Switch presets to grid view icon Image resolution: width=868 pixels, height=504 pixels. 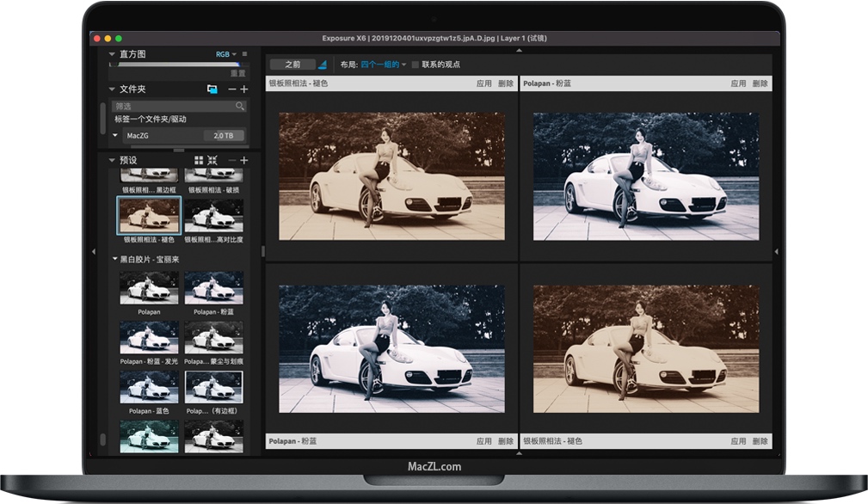coord(199,161)
